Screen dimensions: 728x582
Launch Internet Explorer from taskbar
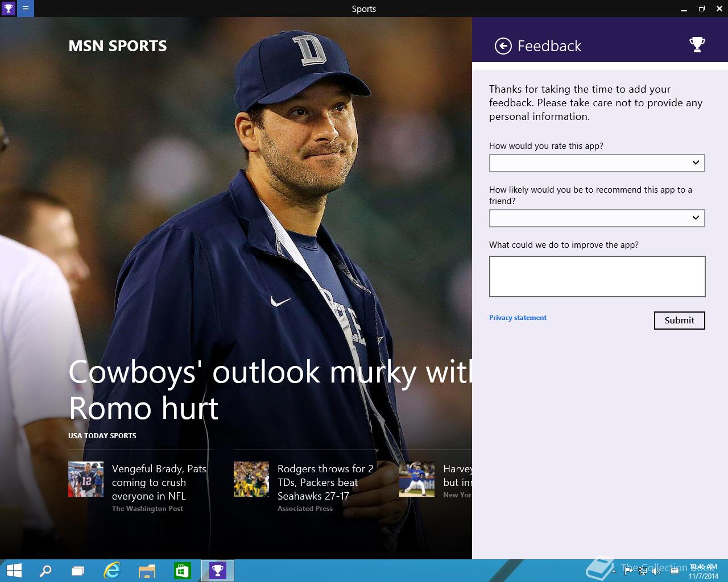point(112,571)
